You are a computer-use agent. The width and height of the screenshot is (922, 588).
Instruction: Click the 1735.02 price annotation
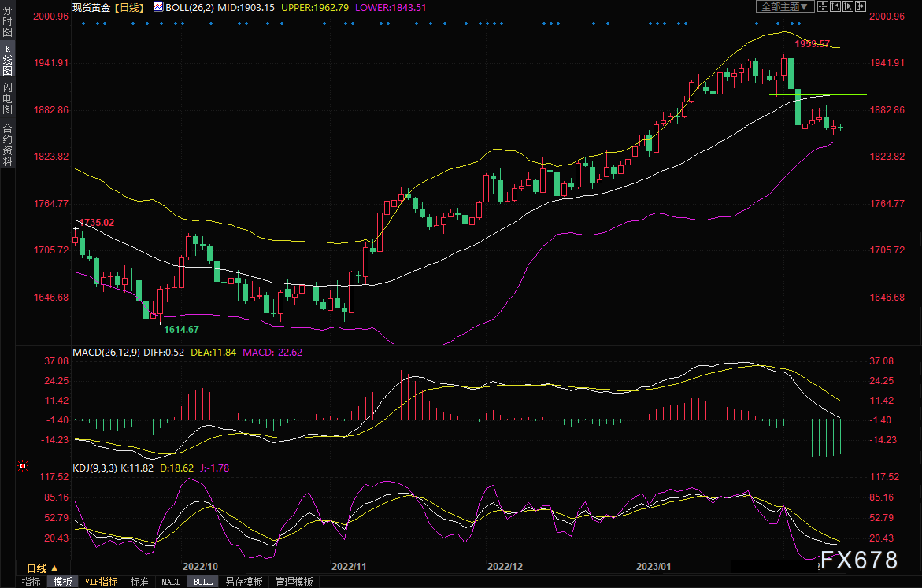[96, 222]
